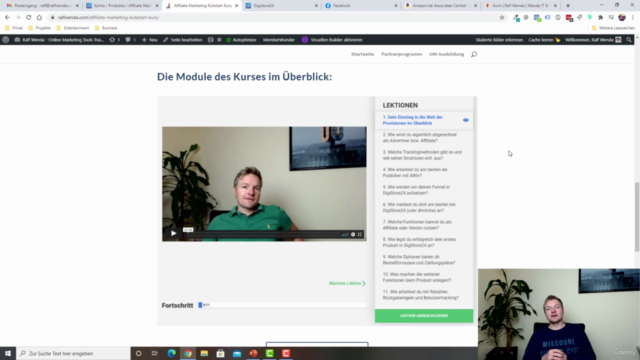Bookmark this page with the star icon
Image resolution: width=640 pixels, height=360 pixels.
coord(502,18)
